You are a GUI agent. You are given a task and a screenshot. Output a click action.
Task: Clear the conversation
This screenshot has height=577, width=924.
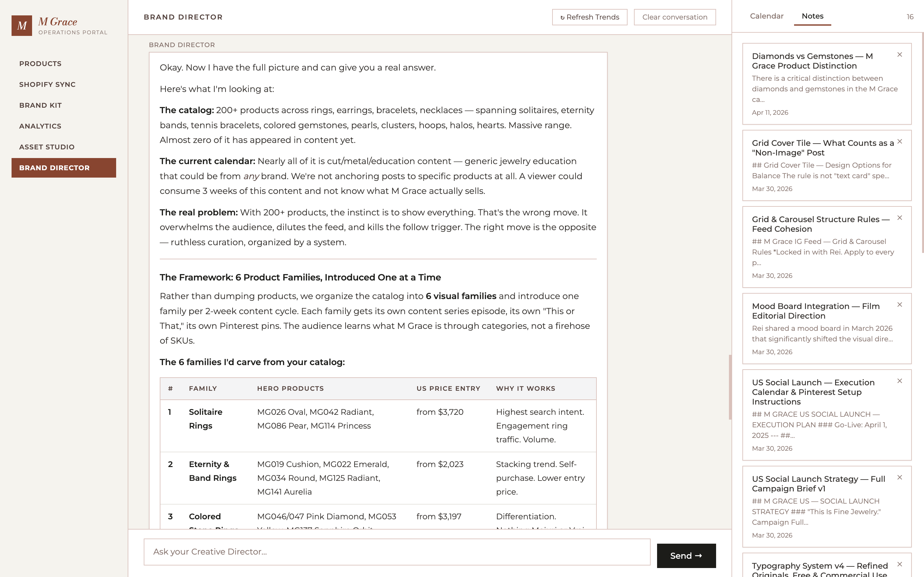point(675,17)
